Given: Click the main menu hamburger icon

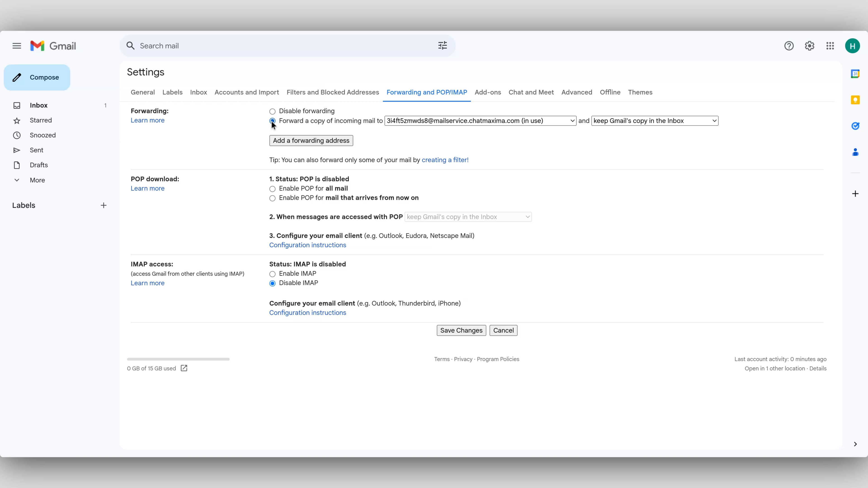Looking at the screenshot, I should pyautogui.click(x=17, y=46).
